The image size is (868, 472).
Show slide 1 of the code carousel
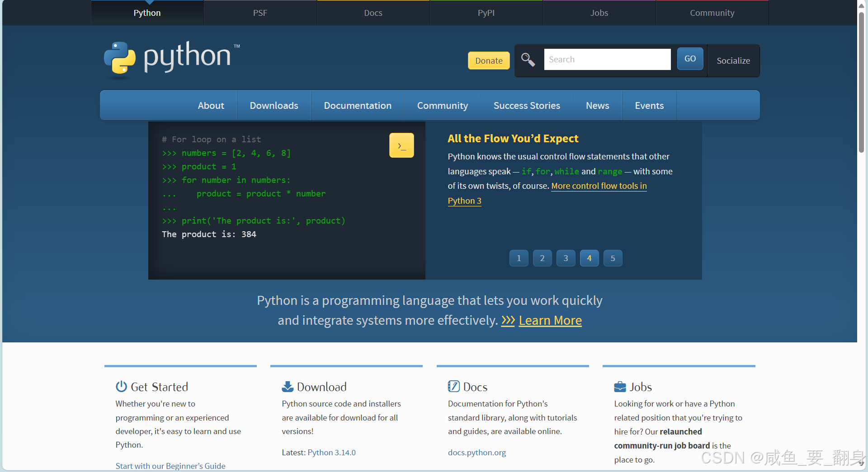519,258
